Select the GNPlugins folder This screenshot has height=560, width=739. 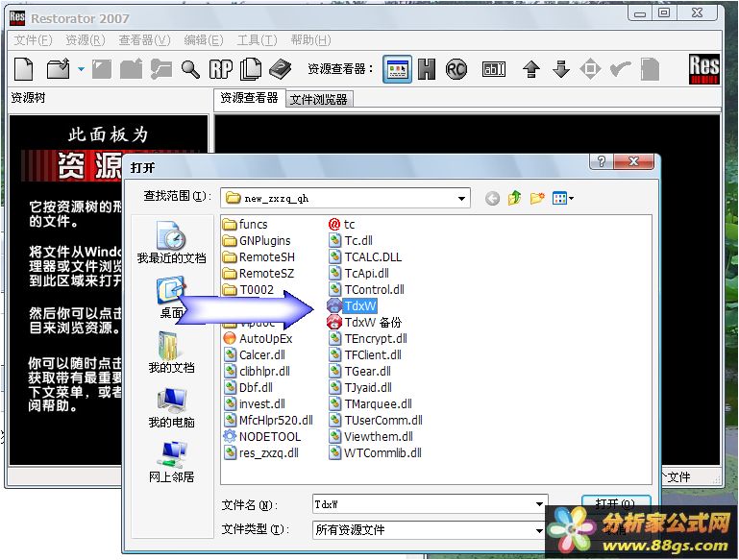click(257, 241)
